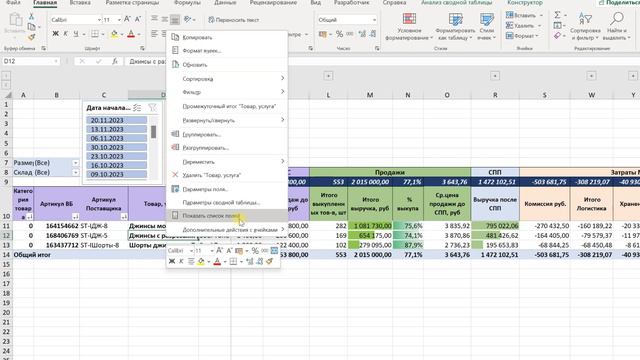The height and width of the screenshot is (360, 640).
Task: Open Сортировка и фильтр menu
Action: 585,27
